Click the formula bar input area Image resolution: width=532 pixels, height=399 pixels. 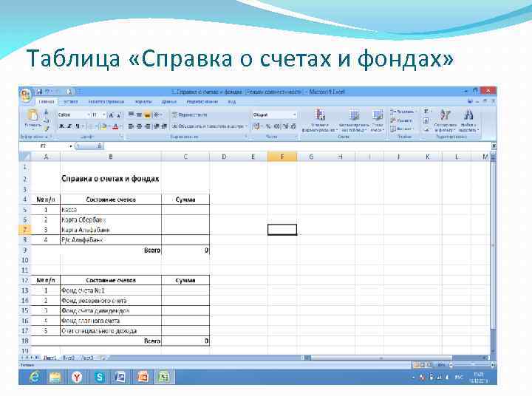(x=297, y=146)
